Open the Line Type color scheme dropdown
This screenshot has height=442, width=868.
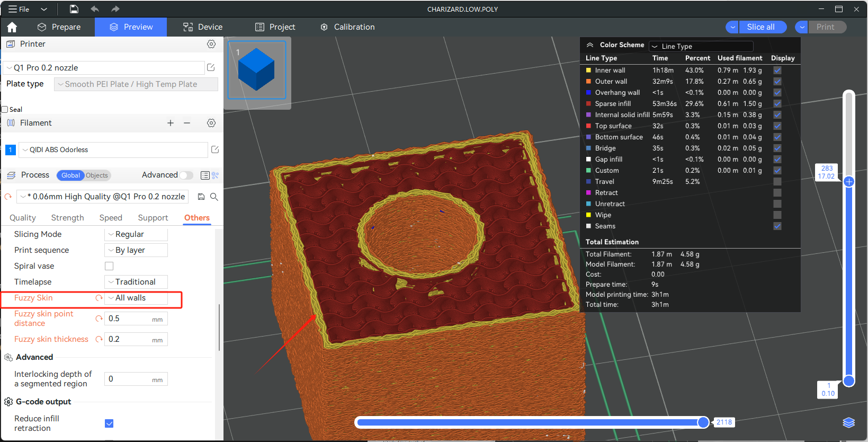point(701,46)
